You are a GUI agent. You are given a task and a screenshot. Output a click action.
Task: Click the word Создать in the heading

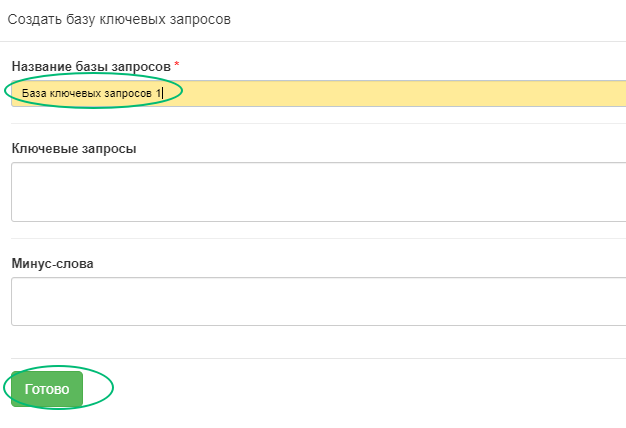tap(35, 19)
